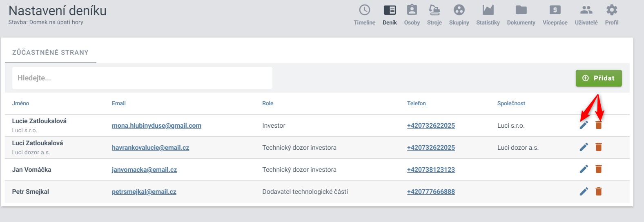Open the Dokumenty folder icon

521,10
